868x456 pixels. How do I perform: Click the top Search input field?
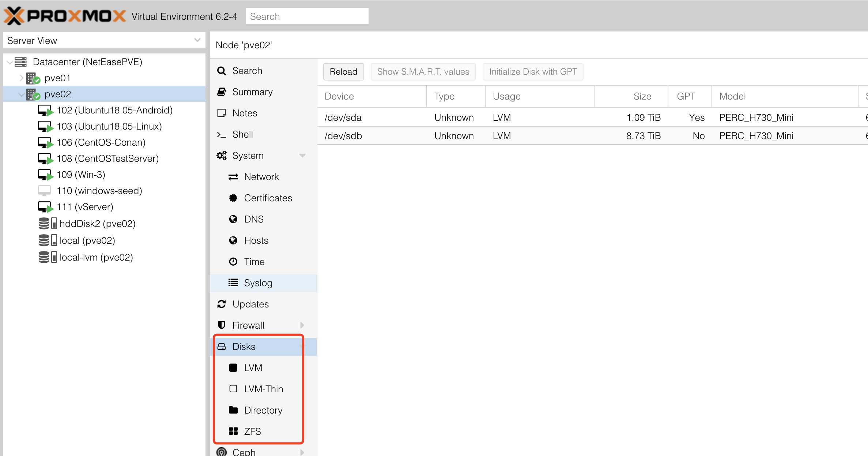307,16
